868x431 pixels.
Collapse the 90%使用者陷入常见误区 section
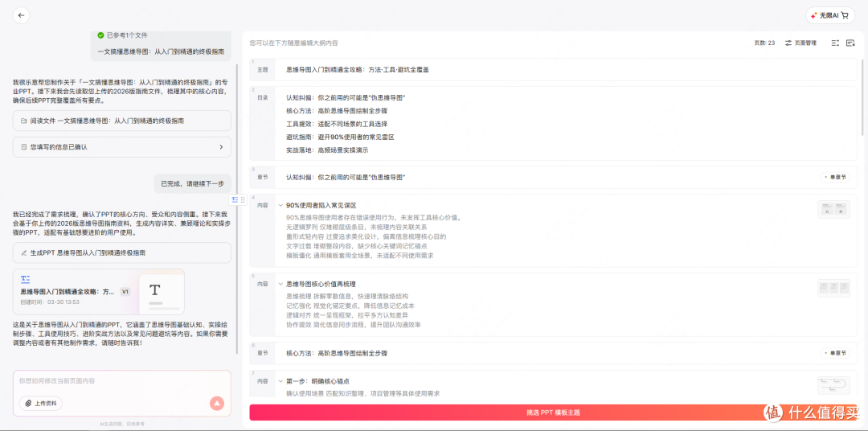(280, 205)
